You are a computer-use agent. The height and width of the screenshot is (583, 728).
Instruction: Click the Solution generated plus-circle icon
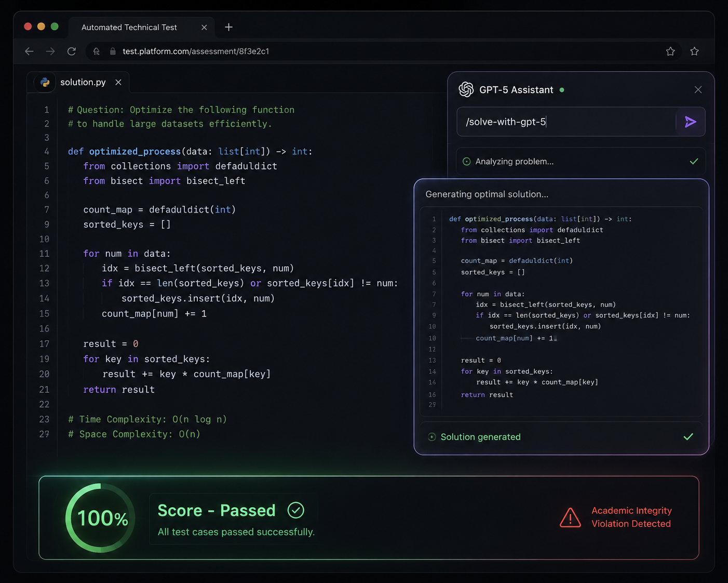[x=432, y=437]
